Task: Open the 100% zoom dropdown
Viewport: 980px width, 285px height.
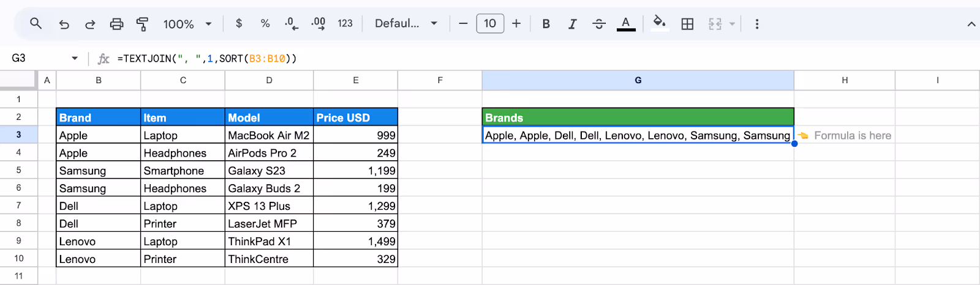Action: 187,24
